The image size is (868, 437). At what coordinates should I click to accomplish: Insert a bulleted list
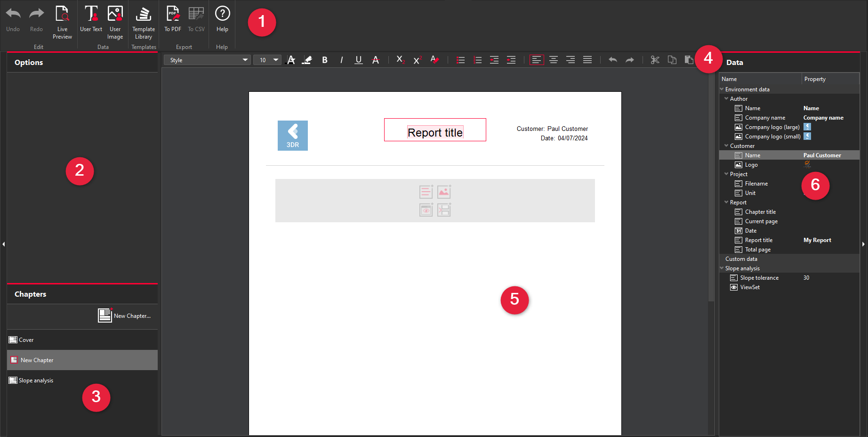[x=460, y=60]
